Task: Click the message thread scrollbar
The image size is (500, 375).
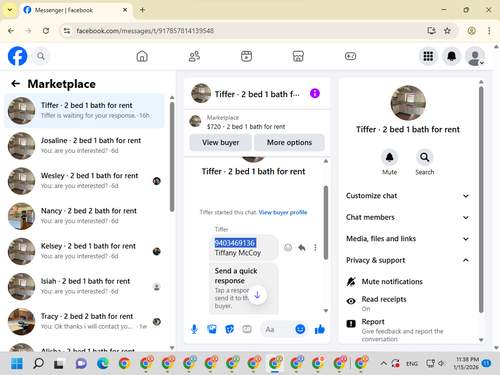Action: tap(326, 223)
